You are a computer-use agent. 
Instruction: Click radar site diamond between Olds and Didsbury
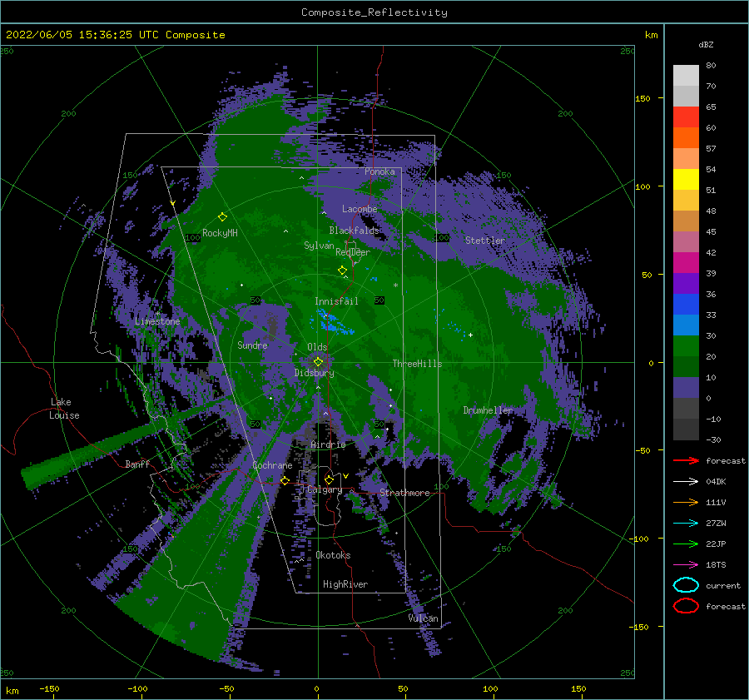coord(318,362)
